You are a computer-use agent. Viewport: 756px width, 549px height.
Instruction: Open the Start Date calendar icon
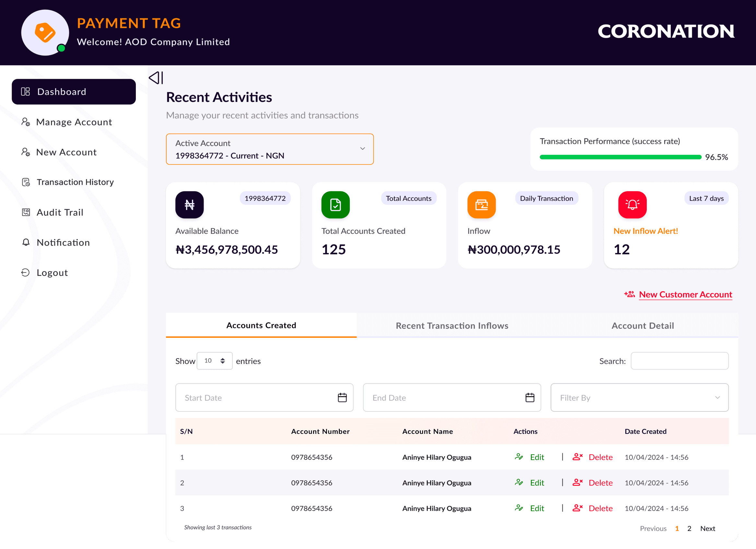(x=342, y=397)
